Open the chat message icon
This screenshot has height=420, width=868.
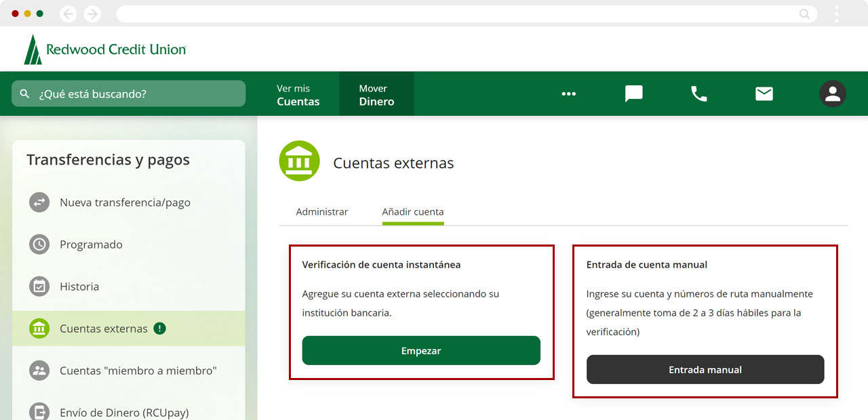pos(633,94)
